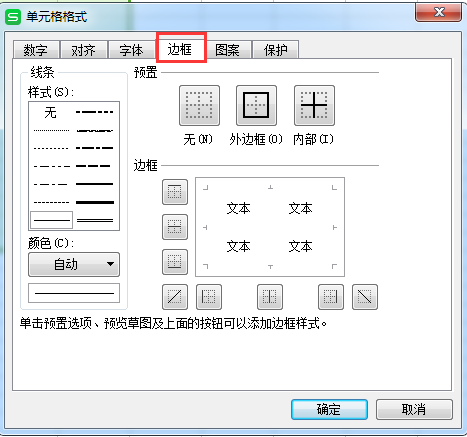Select 无 in the line style list
The width and height of the screenshot is (467, 437).
click(50, 113)
